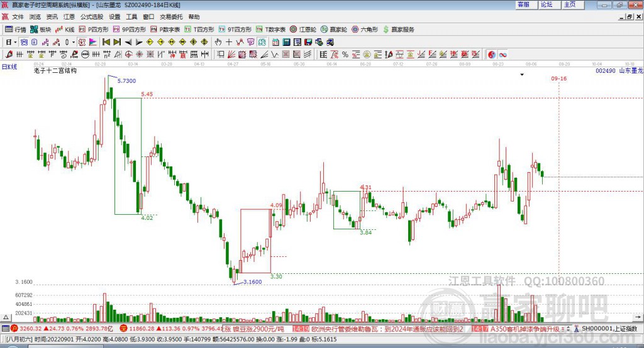Click the calendar icon in toolbar
The height and width of the screenshot is (348, 644).
point(275,42)
